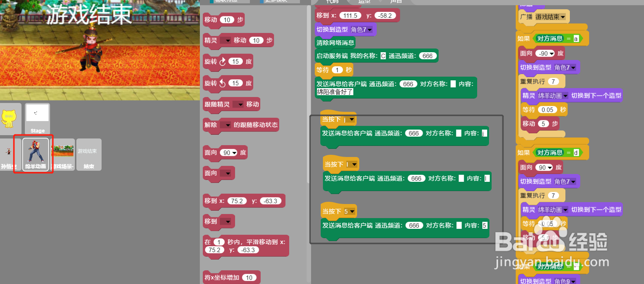Screen dimensions: 644x284
Task: Edit content field l in 发送消息 block
Action: pyautogui.click(x=487, y=178)
